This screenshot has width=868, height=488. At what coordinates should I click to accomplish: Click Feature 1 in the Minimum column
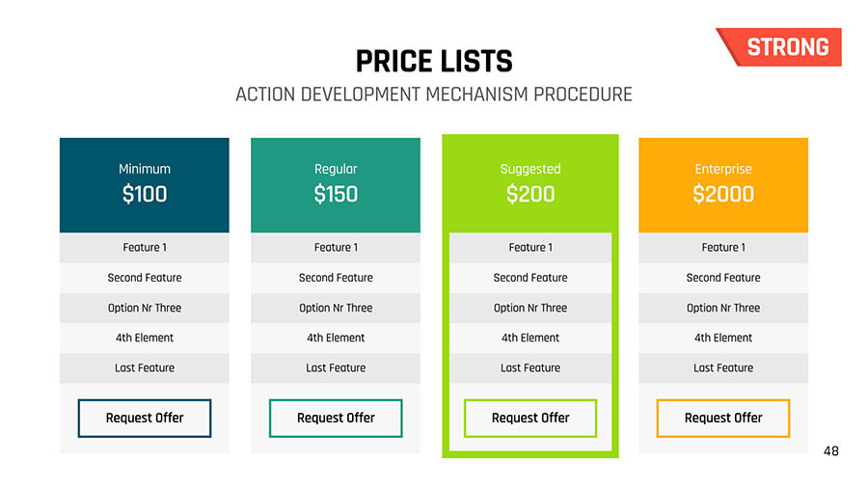point(145,248)
